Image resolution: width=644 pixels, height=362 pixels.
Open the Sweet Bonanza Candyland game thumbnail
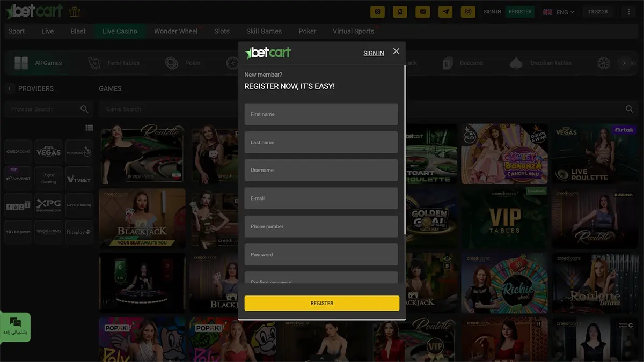(504, 154)
